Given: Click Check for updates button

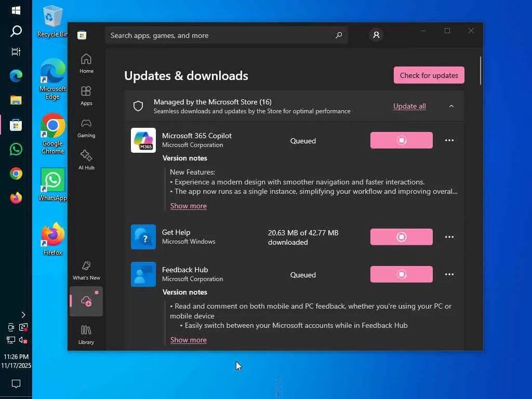Looking at the screenshot, I should click(429, 75).
